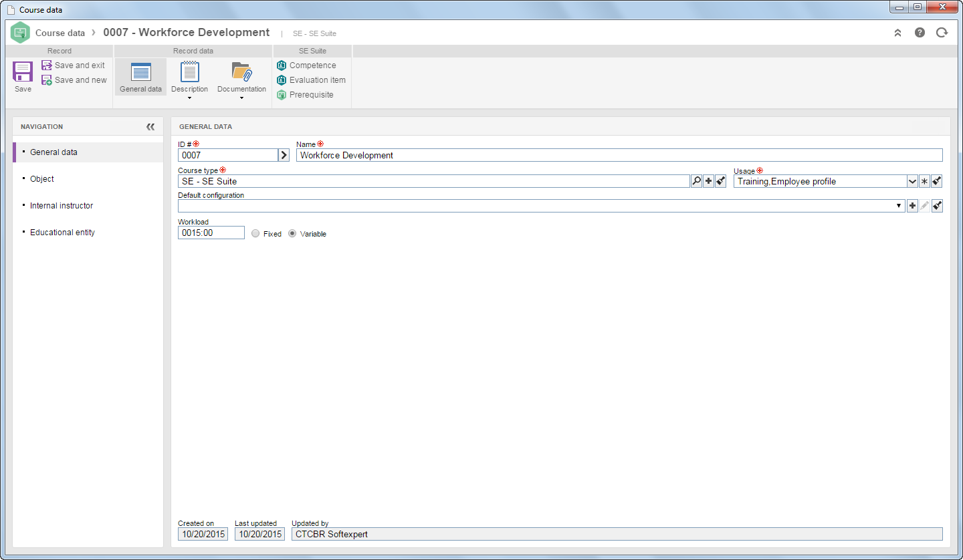The height and width of the screenshot is (560, 963).
Task: Select Internal instructor in navigation
Action: (x=88, y=206)
